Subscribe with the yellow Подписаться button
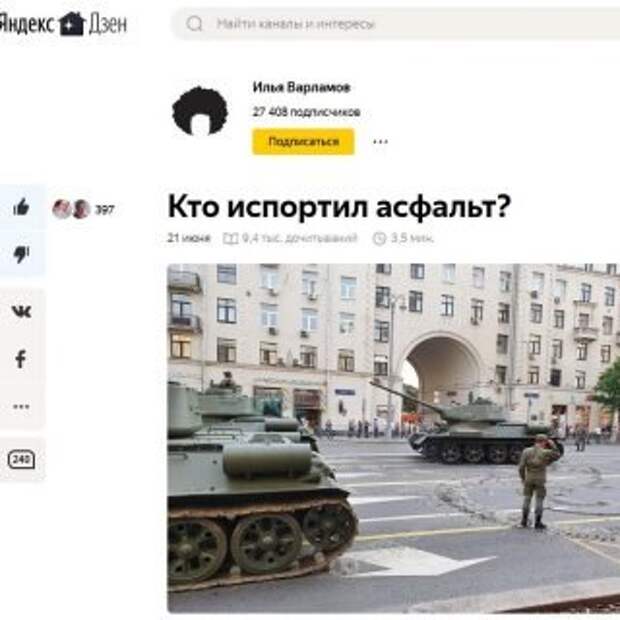The height and width of the screenshot is (620, 620). click(x=303, y=142)
